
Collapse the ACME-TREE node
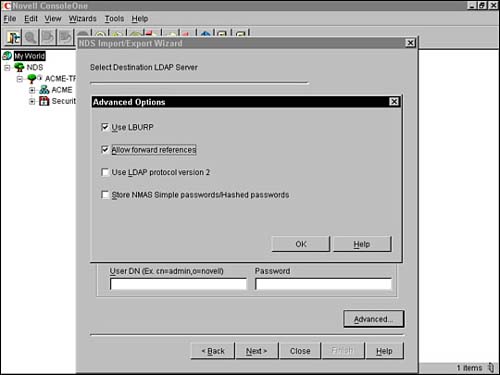tap(20, 79)
